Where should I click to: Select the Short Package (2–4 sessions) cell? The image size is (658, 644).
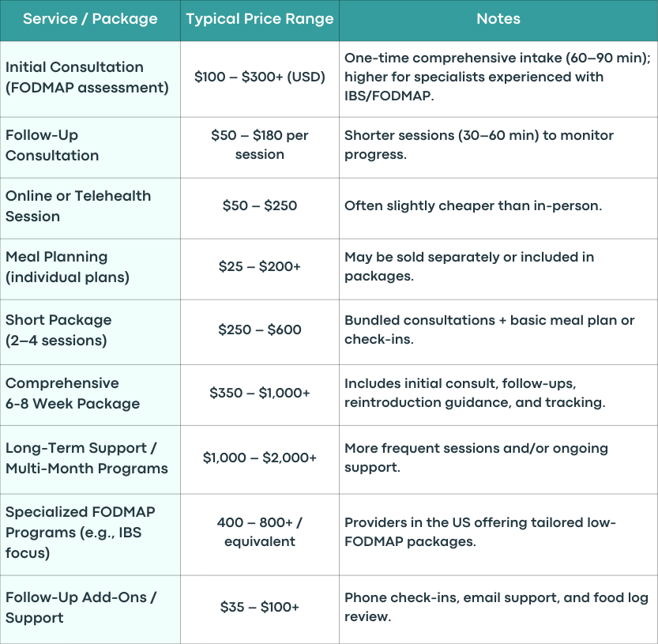[90, 332]
